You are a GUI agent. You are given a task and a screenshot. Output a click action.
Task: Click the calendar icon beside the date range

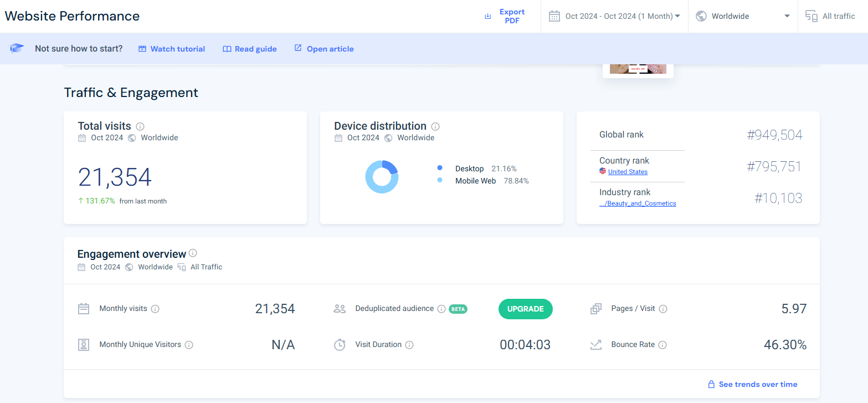tap(554, 16)
